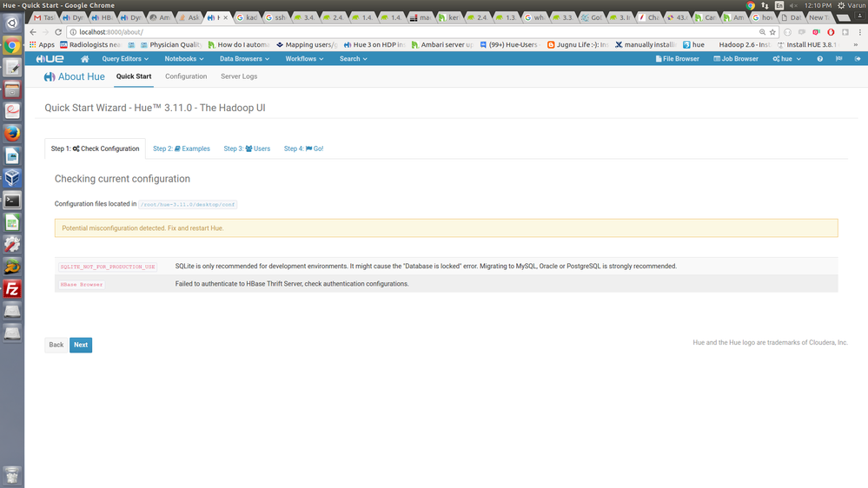This screenshot has height=488, width=868.
Task: Click the Opera extension icon in toolbar
Action: pos(831,32)
